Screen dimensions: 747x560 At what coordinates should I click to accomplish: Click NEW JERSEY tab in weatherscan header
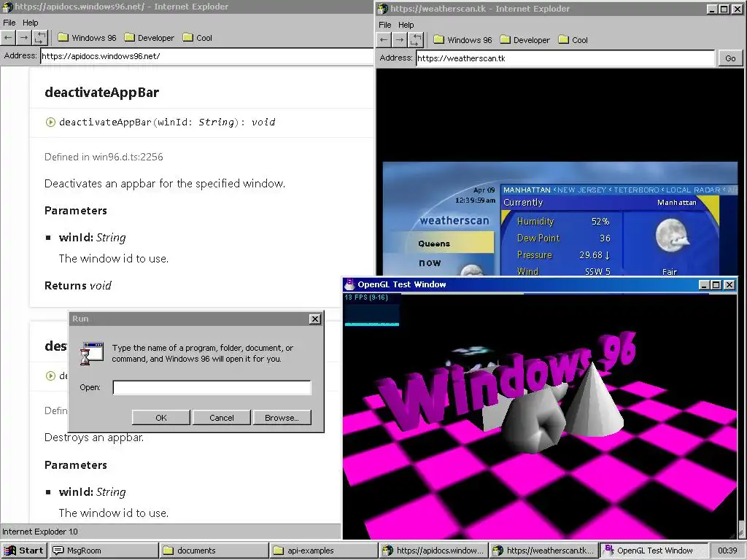(x=581, y=190)
